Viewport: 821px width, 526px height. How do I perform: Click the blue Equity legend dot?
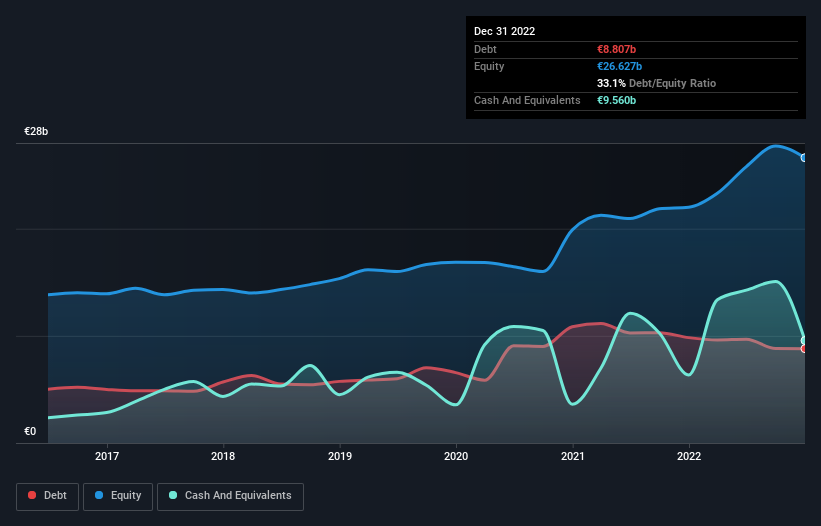[x=99, y=495]
